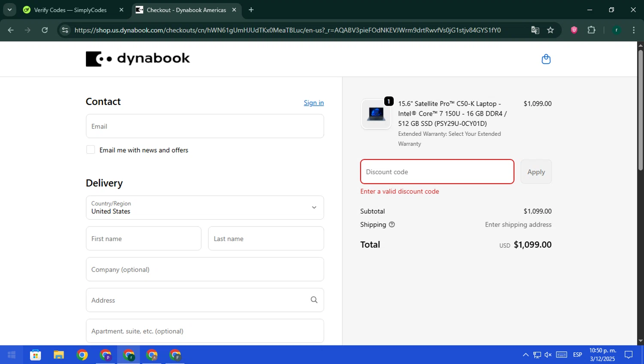Click the browser forward arrow
The width and height of the screenshot is (644, 364).
coord(27,30)
